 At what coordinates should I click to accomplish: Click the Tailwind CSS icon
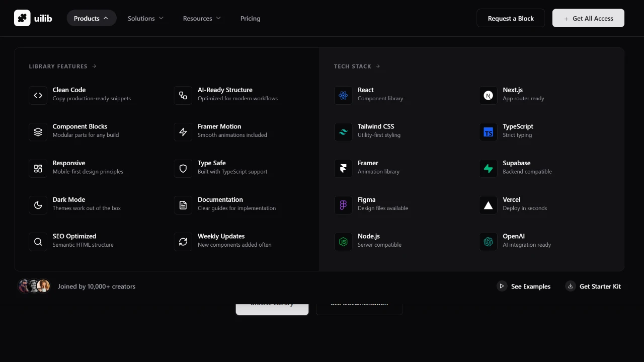343,132
